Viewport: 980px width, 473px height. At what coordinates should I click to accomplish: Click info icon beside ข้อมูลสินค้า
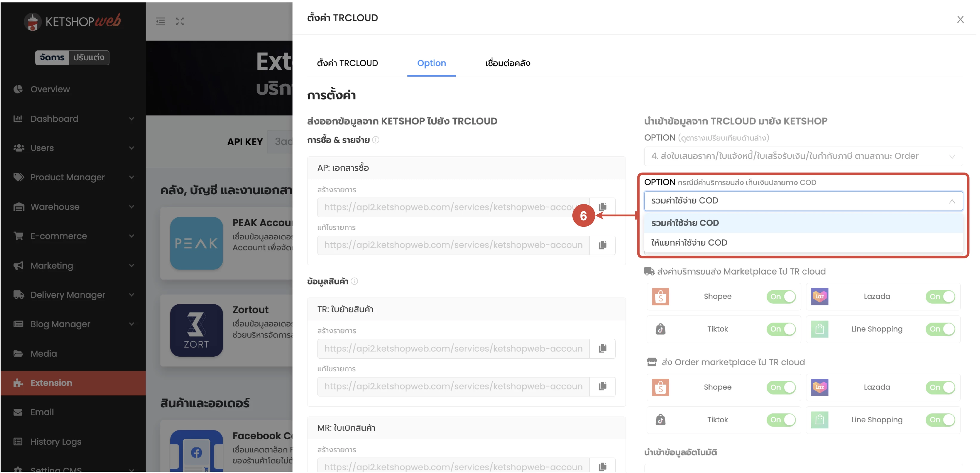click(354, 281)
